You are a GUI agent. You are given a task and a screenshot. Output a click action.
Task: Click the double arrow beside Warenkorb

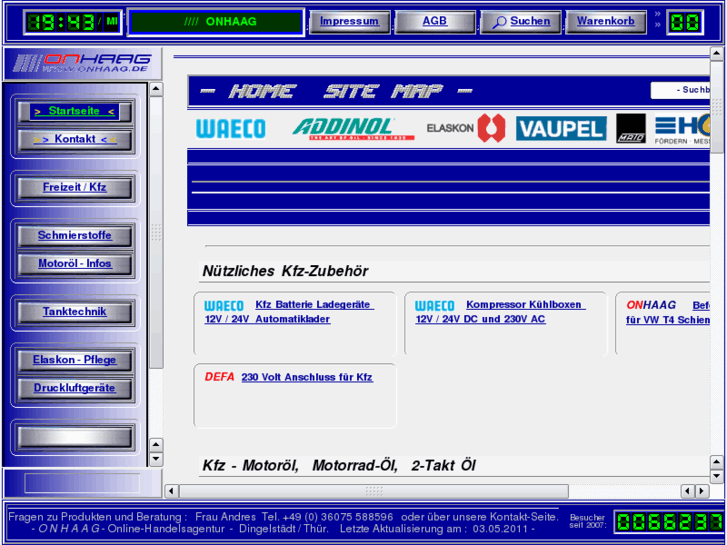(657, 19)
